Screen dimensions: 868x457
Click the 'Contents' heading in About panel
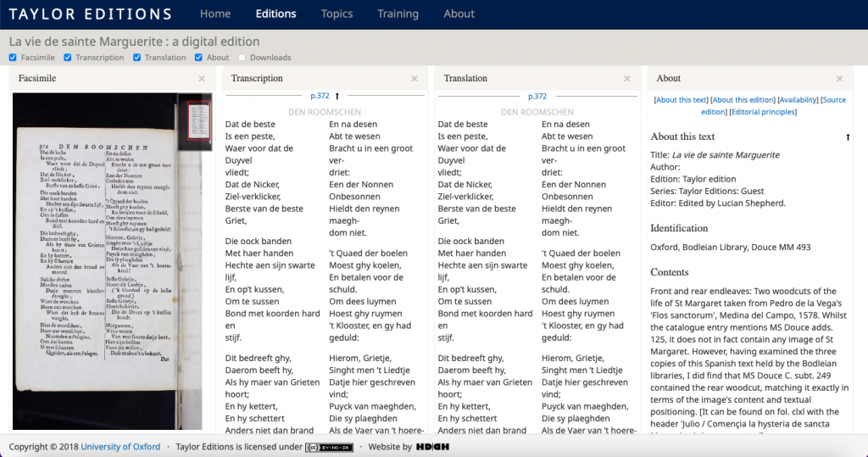tap(670, 272)
